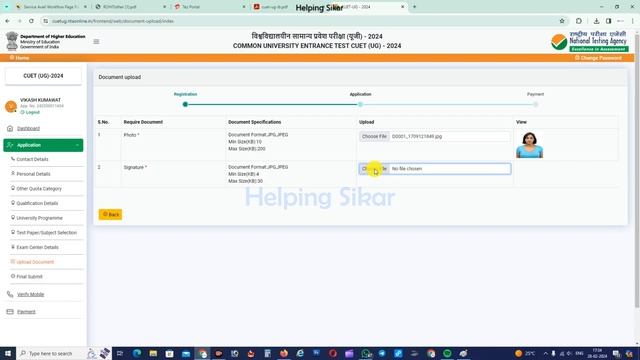Go to Contact Details step
The width and height of the screenshot is (640, 360).
click(32, 159)
